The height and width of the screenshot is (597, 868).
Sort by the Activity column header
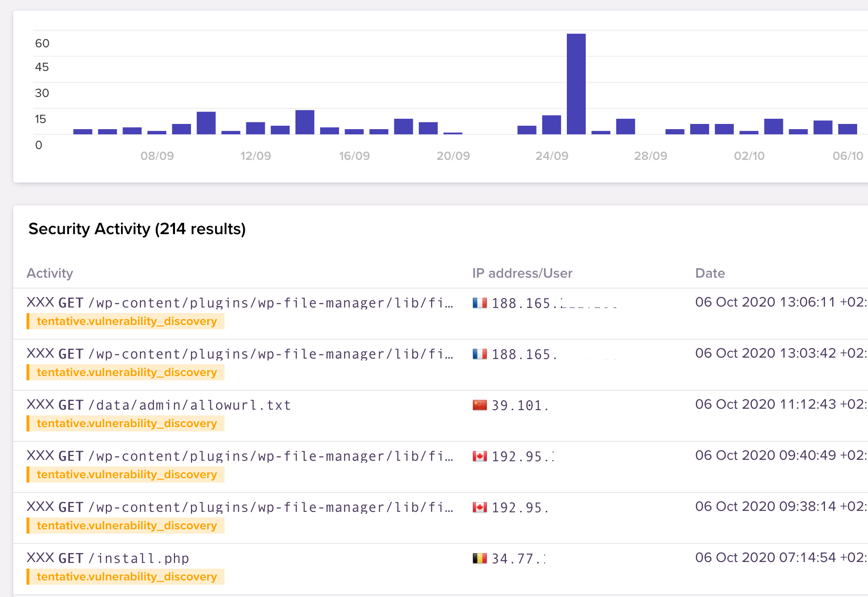tap(50, 273)
